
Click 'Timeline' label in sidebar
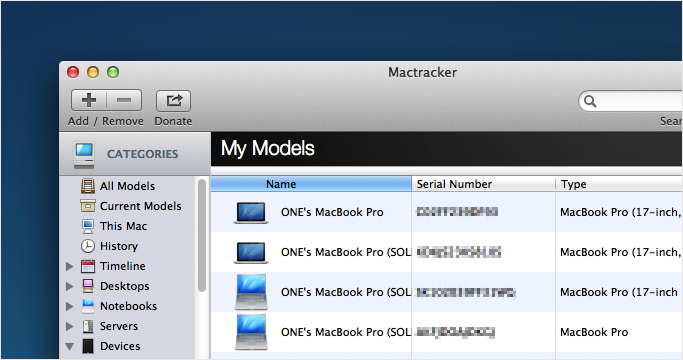(122, 266)
